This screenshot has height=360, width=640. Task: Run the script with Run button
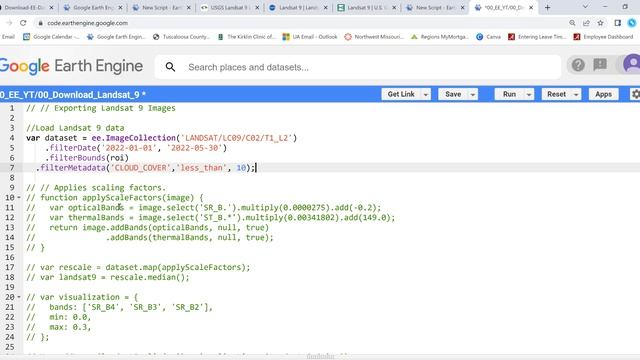[509, 94]
